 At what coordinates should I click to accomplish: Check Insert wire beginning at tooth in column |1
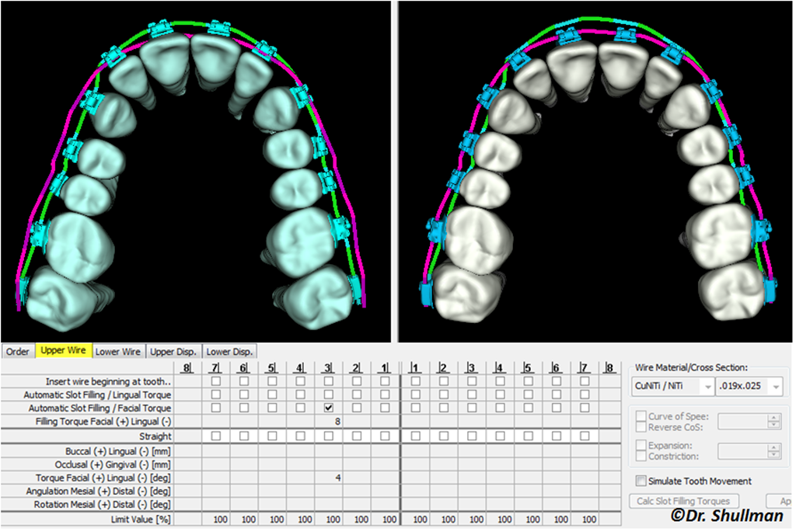coord(415,381)
